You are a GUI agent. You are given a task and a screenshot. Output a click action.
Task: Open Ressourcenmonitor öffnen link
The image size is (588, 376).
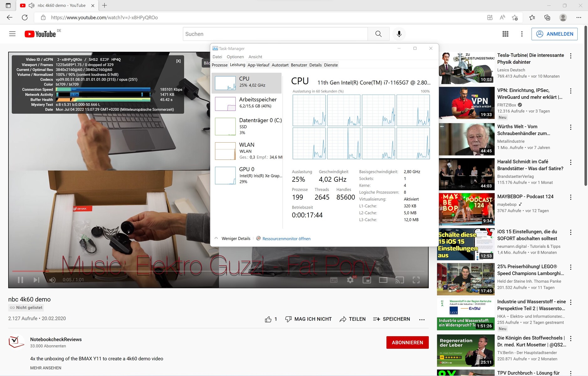click(286, 238)
